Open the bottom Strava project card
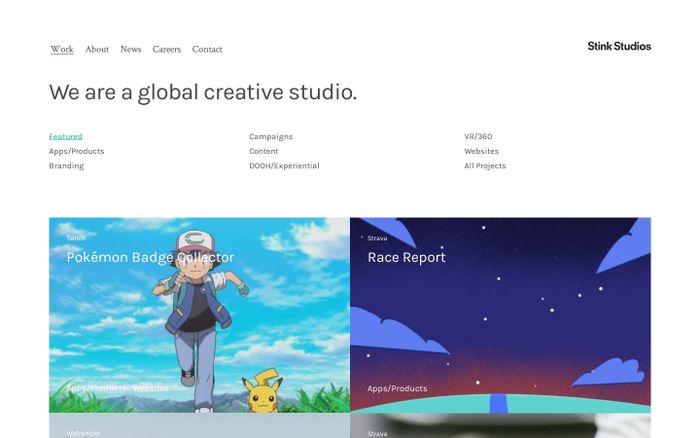The width and height of the screenshot is (700, 438). point(500,426)
